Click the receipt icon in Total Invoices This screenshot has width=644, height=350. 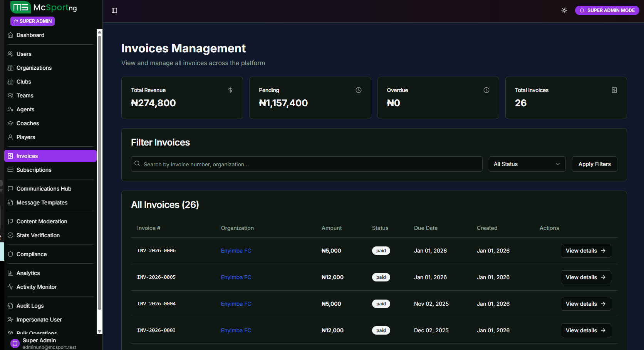614,90
